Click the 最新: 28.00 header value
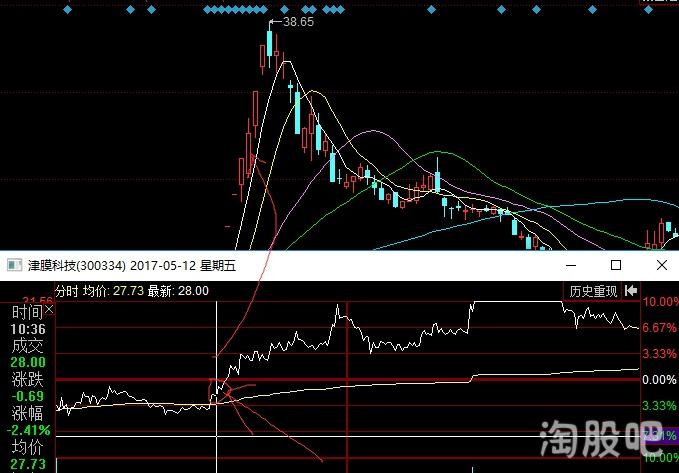This screenshot has width=679, height=473. [x=178, y=291]
